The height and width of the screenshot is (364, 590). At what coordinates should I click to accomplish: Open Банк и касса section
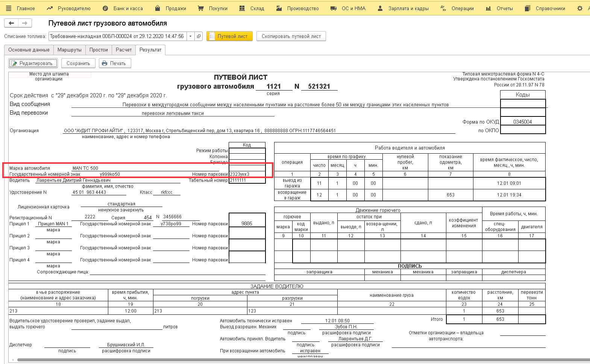123,8
